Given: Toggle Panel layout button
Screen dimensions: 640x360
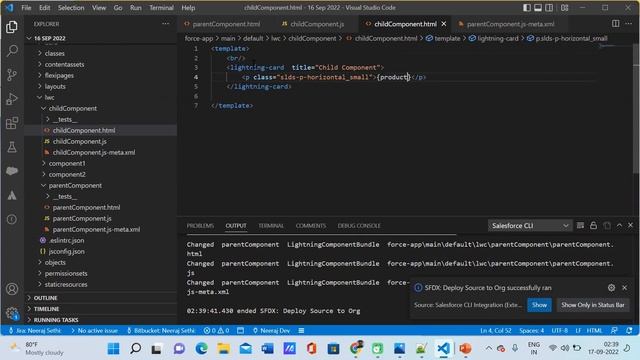Looking at the screenshot, I should (538, 8).
